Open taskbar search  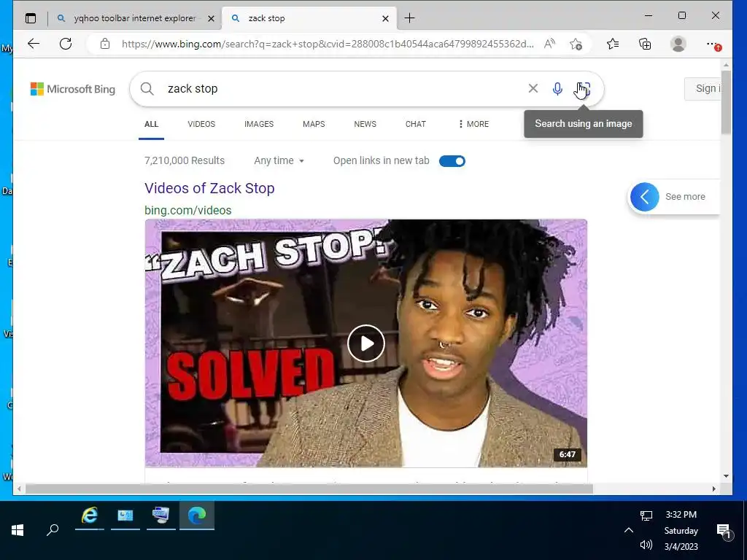coord(53,530)
